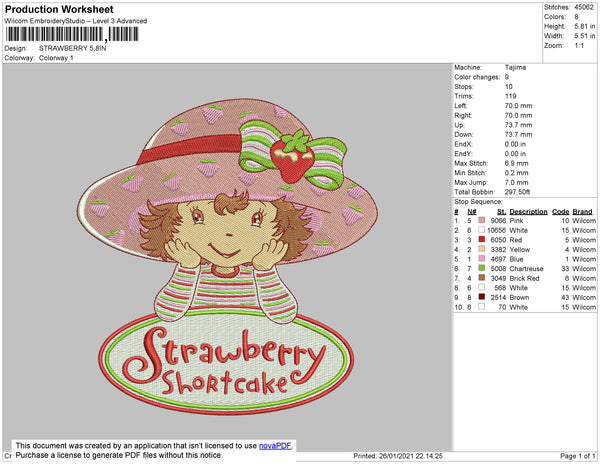Click the Left value '70.0 mm'
This screenshot has height=464, width=600.
(518, 106)
